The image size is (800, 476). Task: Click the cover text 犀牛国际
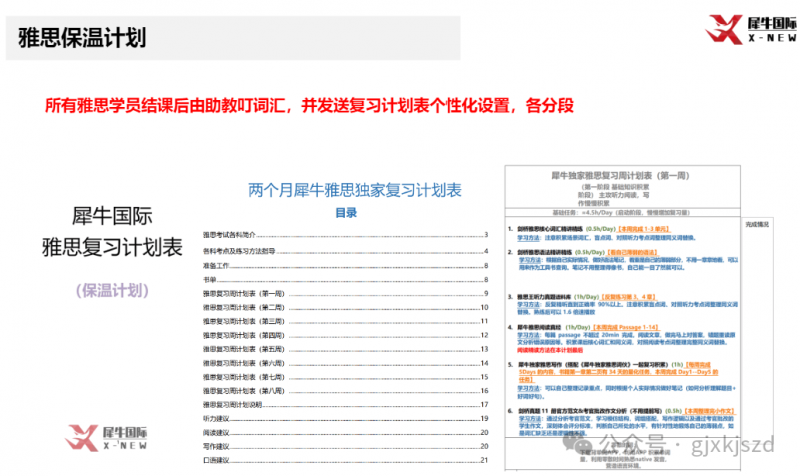112,216
